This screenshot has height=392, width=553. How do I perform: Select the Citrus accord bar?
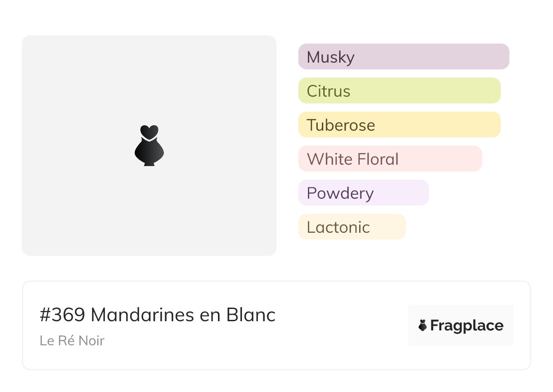[399, 91]
